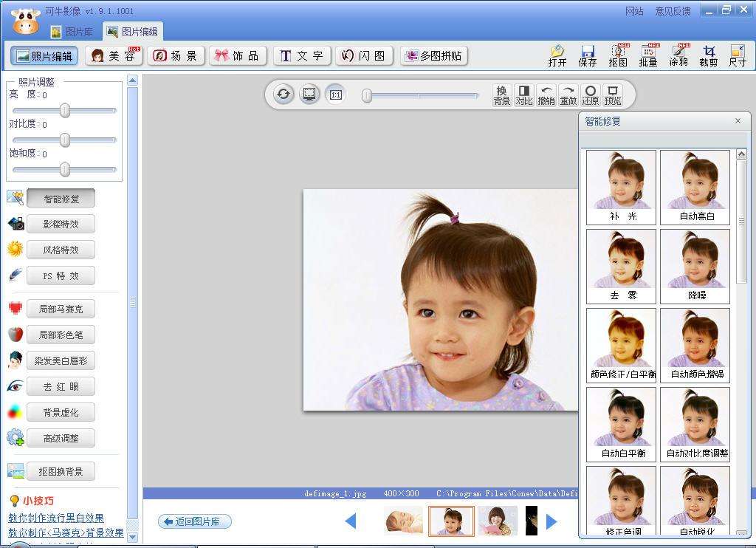This screenshot has width=756, height=548.
Task: Select the 抠图 cutout tool
Action: (x=618, y=55)
